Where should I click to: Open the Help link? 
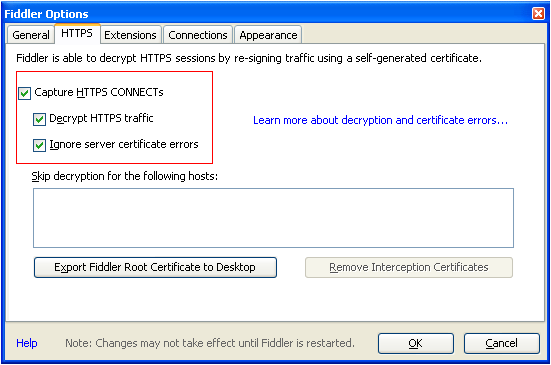27,343
